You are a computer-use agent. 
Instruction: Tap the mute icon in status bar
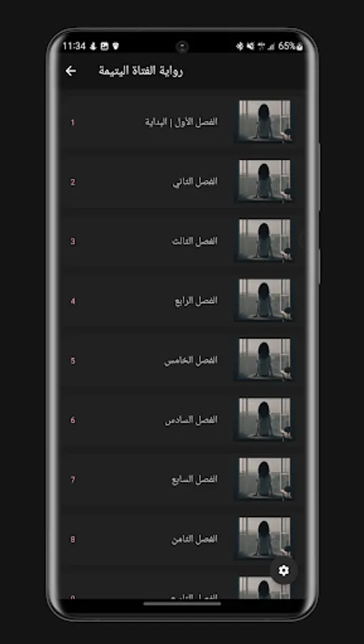click(x=250, y=47)
